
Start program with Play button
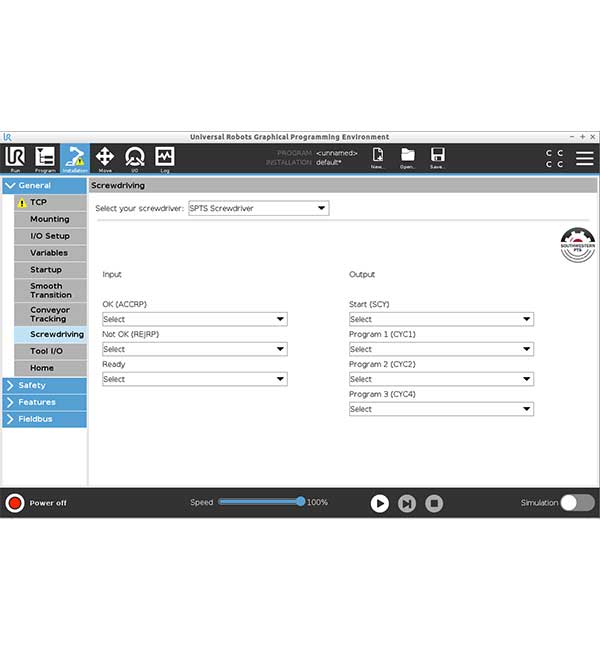click(x=379, y=503)
